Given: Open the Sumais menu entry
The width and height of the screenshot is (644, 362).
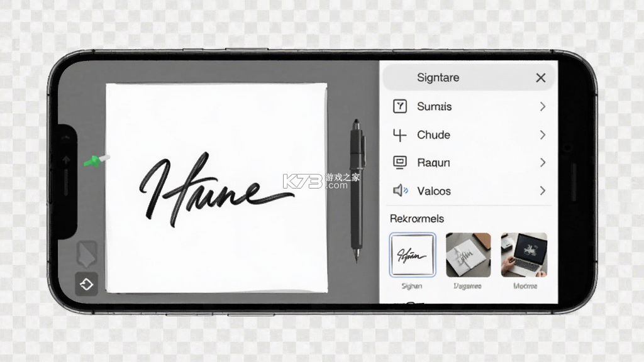Looking at the screenshot, I should pos(469,107).
